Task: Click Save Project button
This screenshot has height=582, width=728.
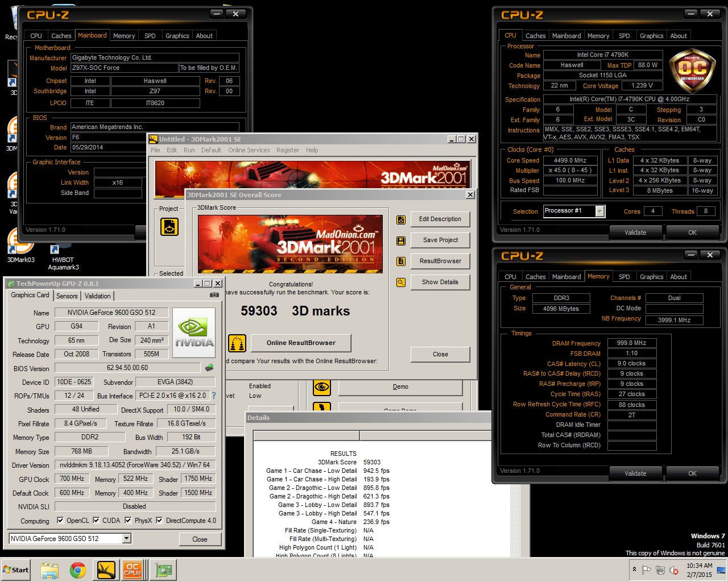Action: (x=440, y=240)
